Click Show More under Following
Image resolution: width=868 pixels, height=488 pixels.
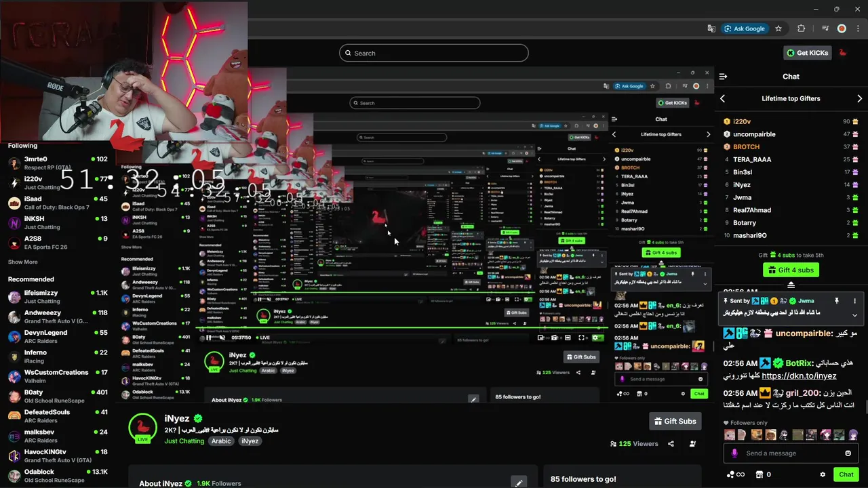pyautogui.click(x=22, y=262)
